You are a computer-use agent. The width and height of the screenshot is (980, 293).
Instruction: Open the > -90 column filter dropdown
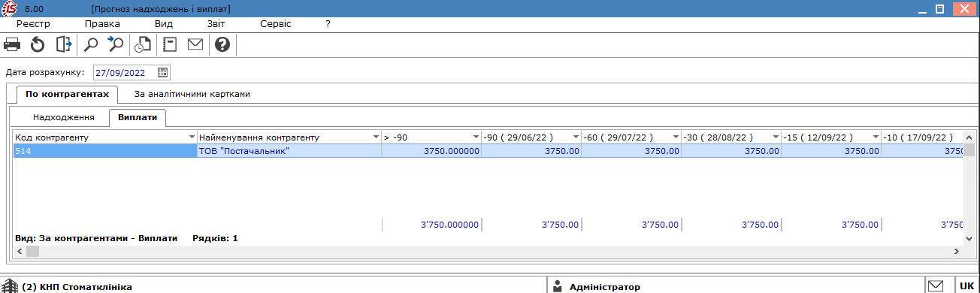[x=476, y=137]
